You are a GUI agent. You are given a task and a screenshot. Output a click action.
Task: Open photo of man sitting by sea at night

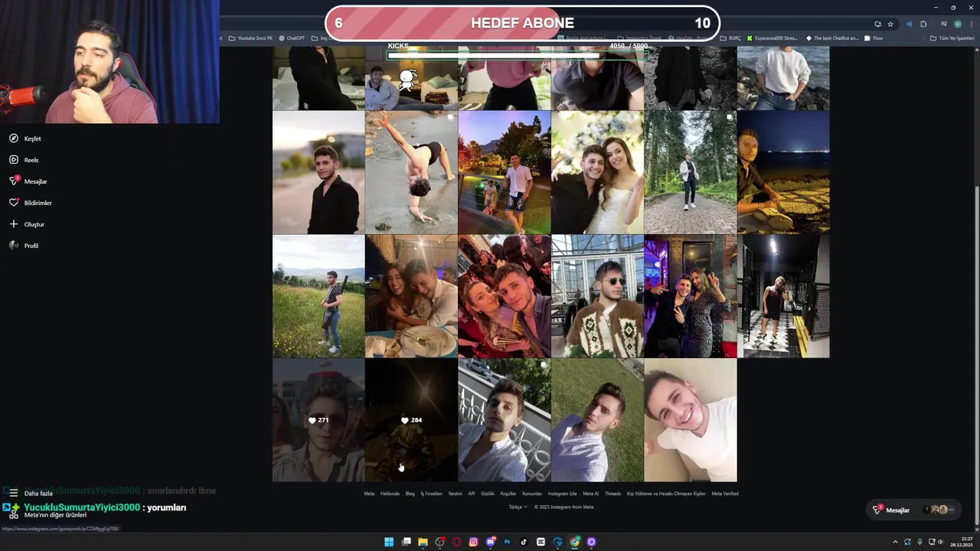point(783,172)
